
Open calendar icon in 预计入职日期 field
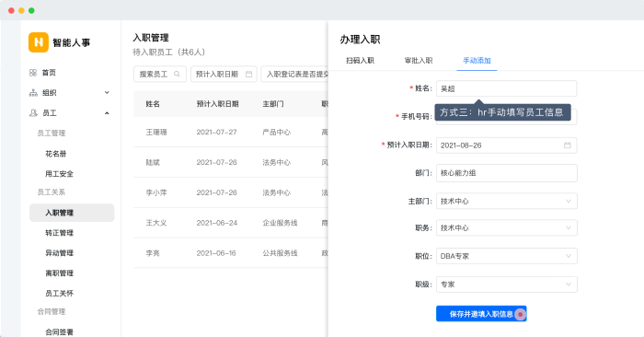coord(568,145)
